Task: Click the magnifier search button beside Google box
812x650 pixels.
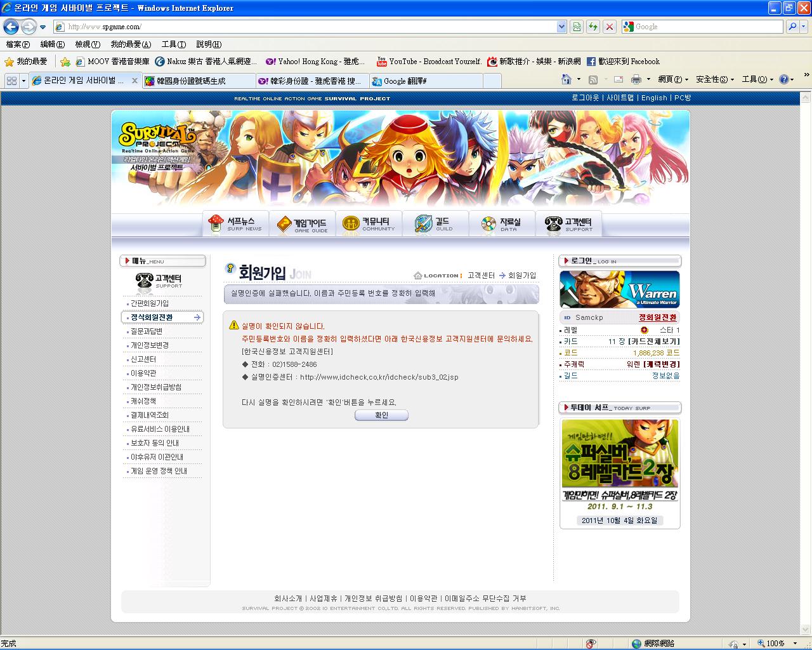Action: (x=792, y=27)
